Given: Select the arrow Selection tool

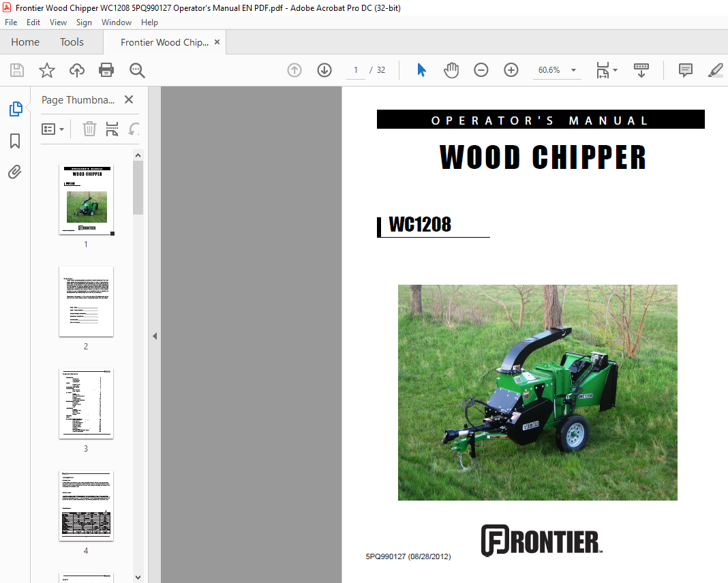Looking at the screenshot, I should click(x=421, y=70).
